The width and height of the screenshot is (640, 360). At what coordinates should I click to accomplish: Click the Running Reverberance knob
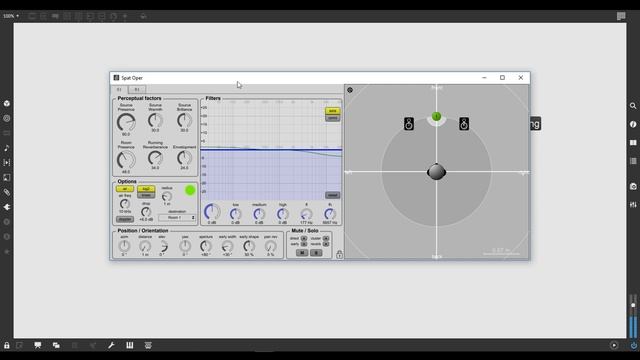click(155, 158)
